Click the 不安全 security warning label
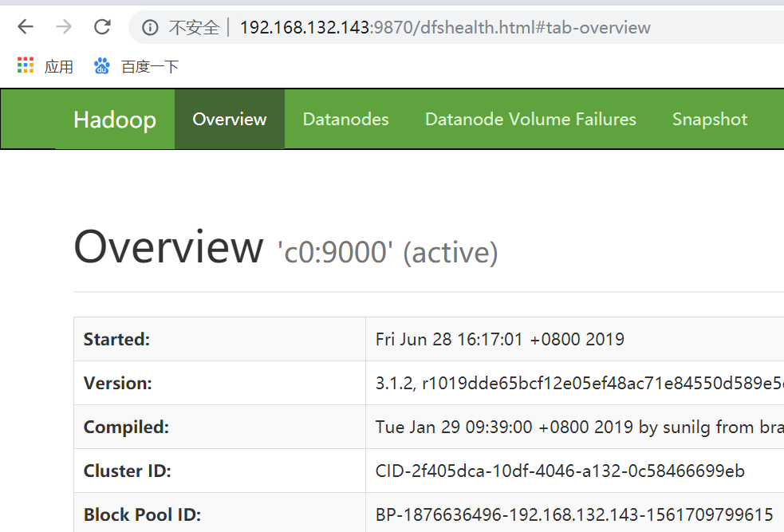Viewport: 784px width, 532px height. click(x=194, y=27)
